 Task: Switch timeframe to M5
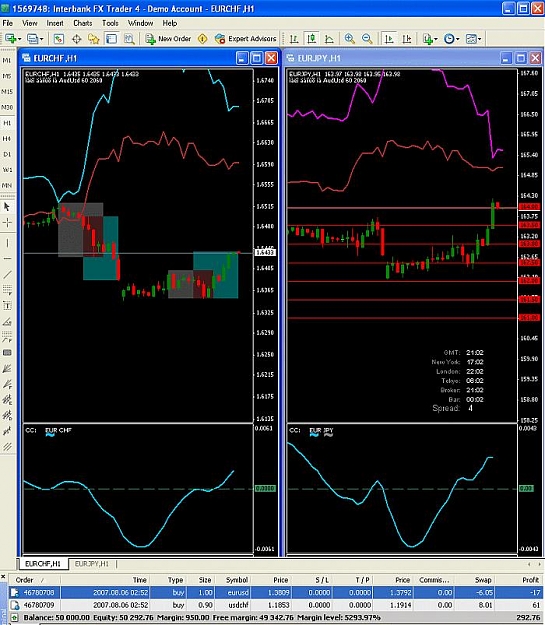[7, 76]
